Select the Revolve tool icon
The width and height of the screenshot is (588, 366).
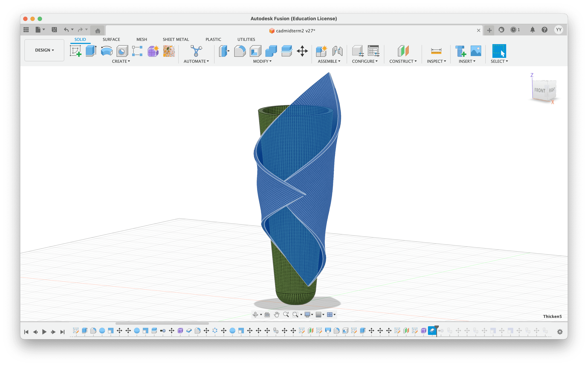pos(107,51)
